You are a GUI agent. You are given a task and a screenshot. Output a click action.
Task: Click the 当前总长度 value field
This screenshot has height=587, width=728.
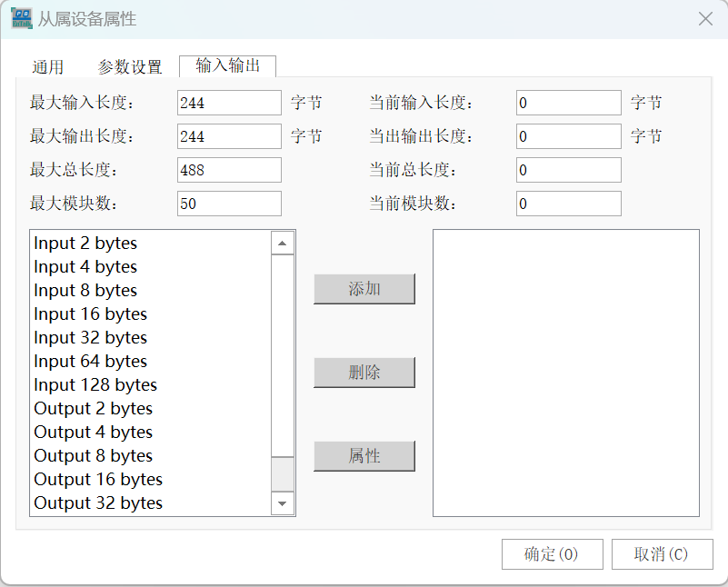[x=568, y=170]
